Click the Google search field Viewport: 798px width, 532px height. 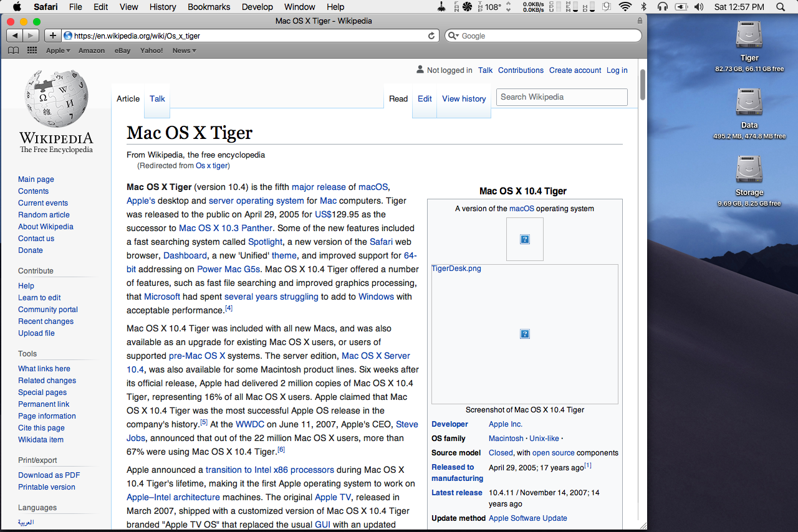543,36
